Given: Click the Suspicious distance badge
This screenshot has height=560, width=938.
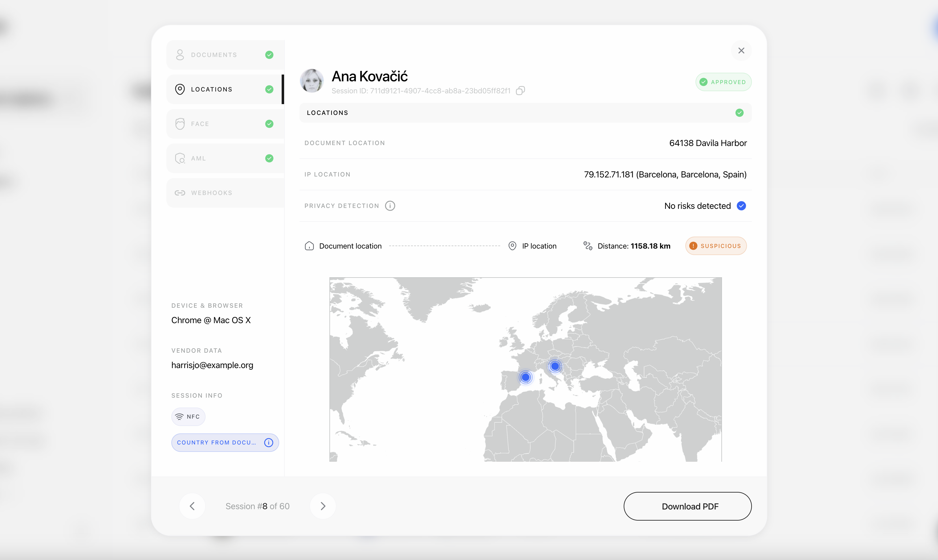Looking at the screenshot, I should (x=716, y=246).
